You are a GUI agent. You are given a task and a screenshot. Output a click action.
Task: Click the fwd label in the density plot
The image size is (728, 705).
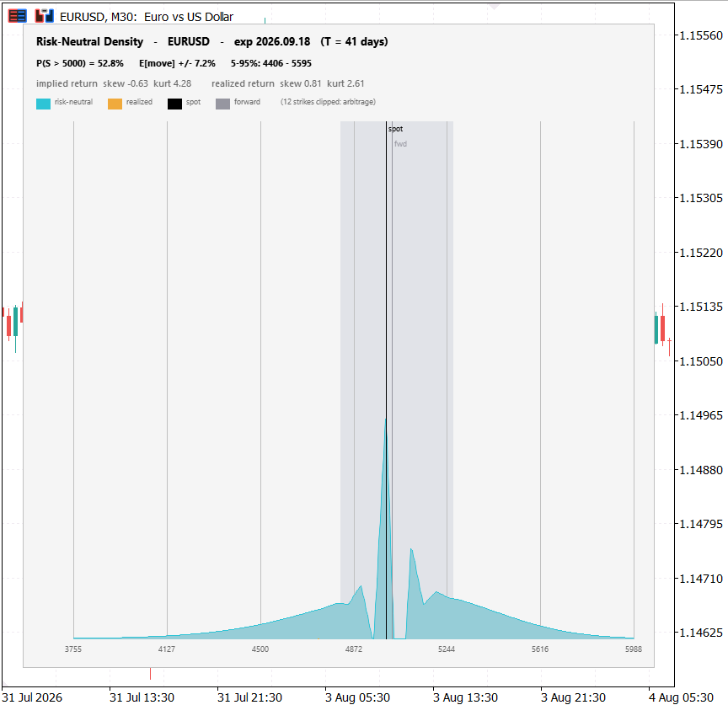click(x=400, y=144)
